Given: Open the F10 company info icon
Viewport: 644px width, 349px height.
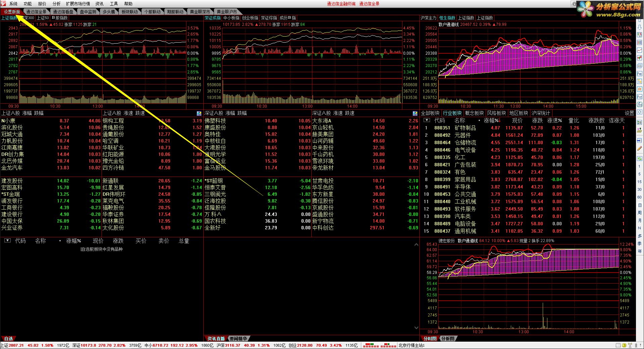Looking at the screenshot, I should (x=640, y=74).
